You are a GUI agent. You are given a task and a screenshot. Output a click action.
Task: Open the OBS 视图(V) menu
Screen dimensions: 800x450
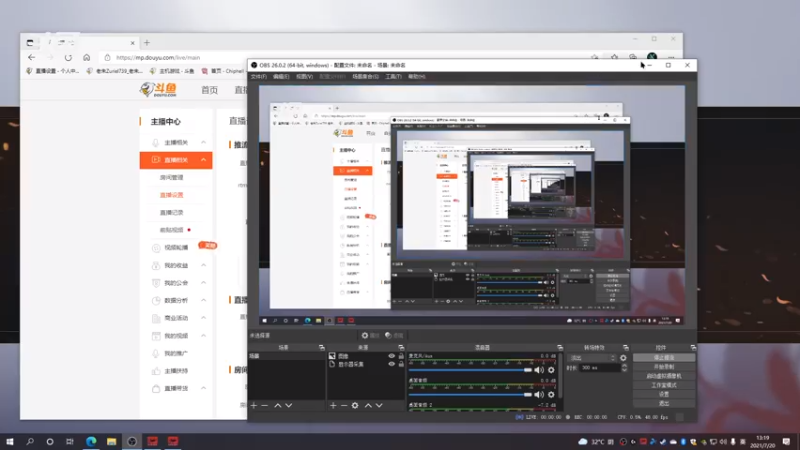pos(304,77)
